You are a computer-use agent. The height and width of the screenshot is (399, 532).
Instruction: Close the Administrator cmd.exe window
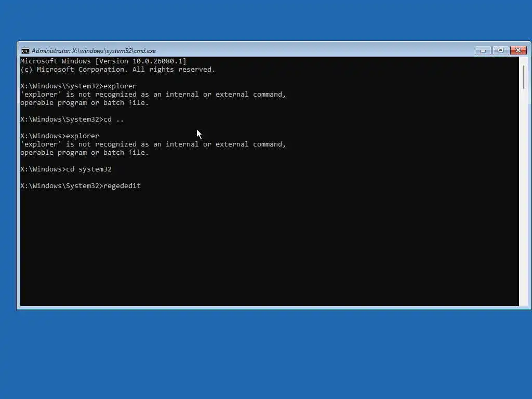coord(518,50)
